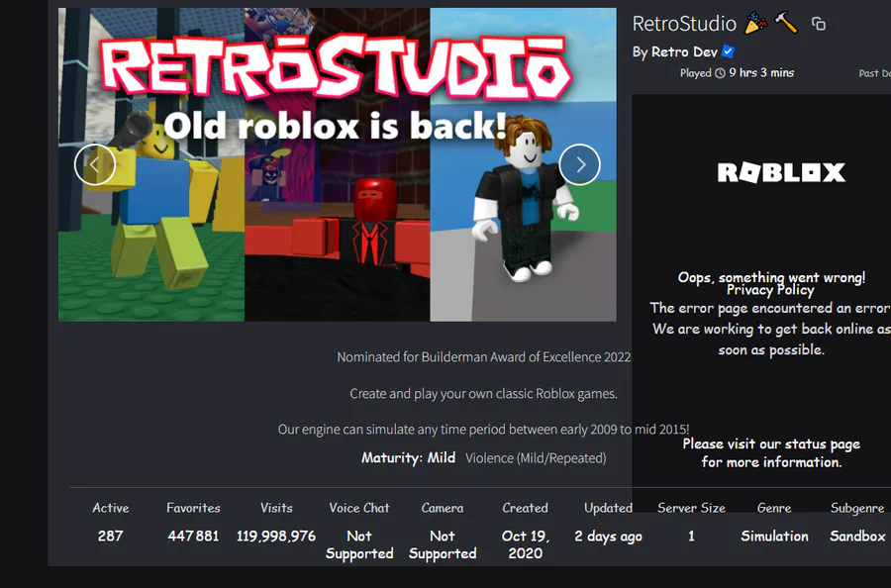Click the Privacy Policy link

(x=770, y=290)
